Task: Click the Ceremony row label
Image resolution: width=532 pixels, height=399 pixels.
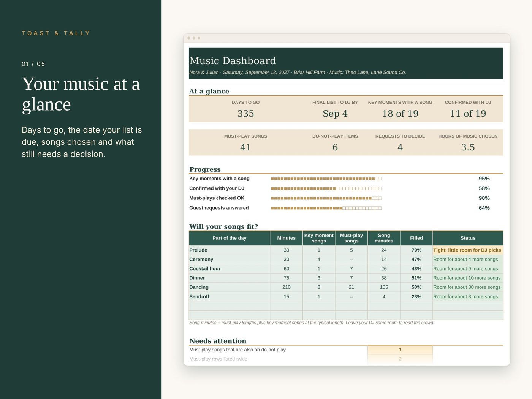Action: click(x=201, y=260)
